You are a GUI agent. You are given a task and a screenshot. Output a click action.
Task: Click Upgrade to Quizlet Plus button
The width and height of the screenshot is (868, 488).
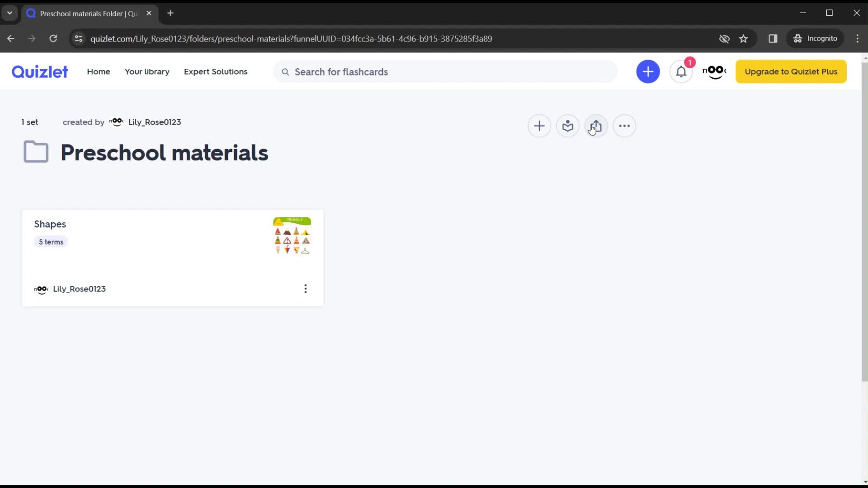tap(791, 71)
